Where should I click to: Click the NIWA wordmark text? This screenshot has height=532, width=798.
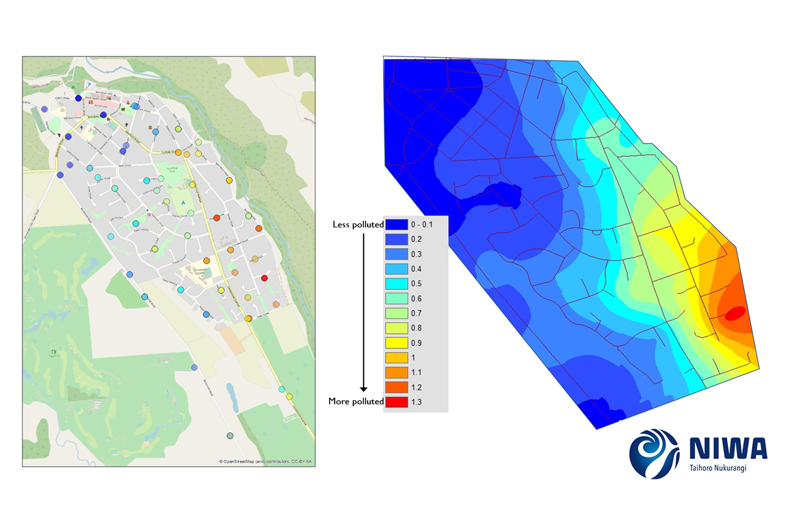point(728,448)
